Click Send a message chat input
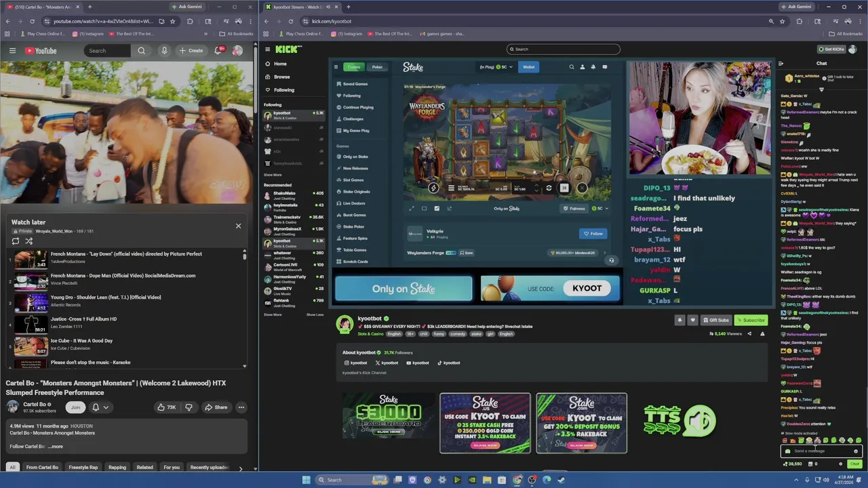 coord(821,451)
